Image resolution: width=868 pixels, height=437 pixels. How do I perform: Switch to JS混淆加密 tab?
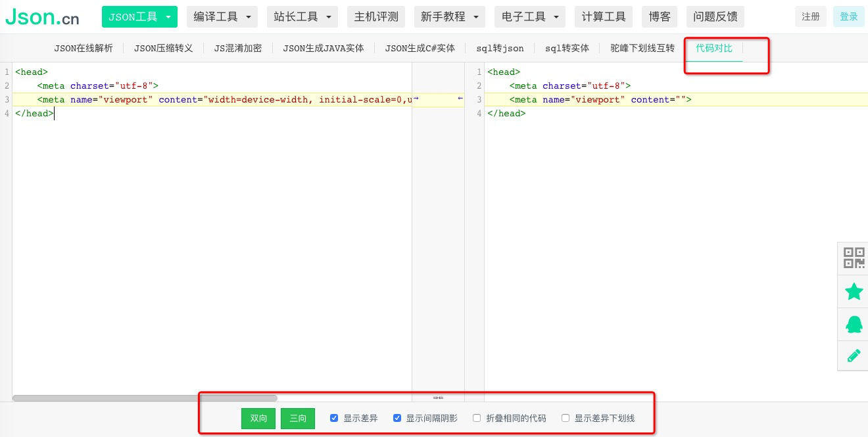[x=238, y=48]
